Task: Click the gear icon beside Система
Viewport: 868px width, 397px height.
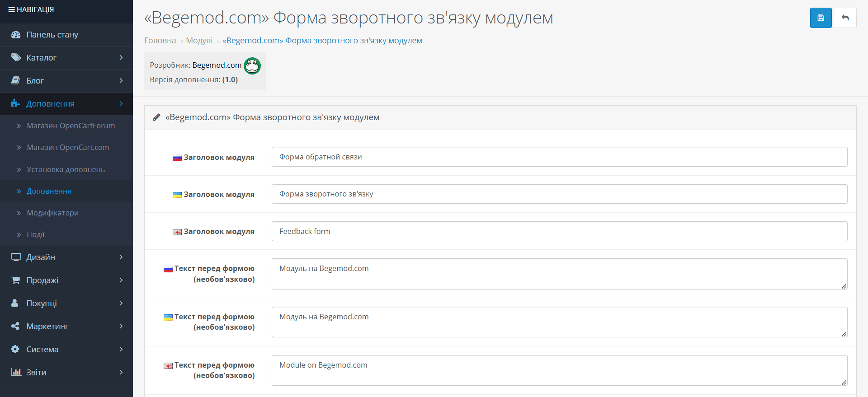Action: pyautogui.click(x=15, y=349)
